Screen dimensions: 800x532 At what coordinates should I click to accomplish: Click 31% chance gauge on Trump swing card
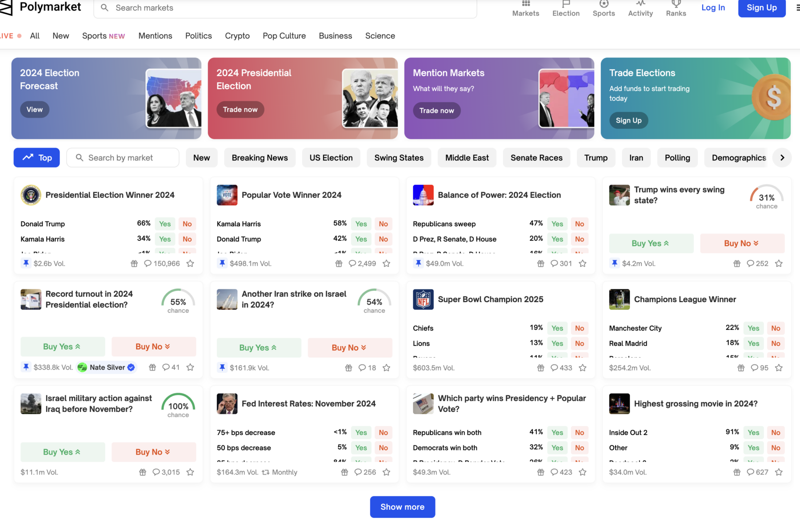click(766, 197)
